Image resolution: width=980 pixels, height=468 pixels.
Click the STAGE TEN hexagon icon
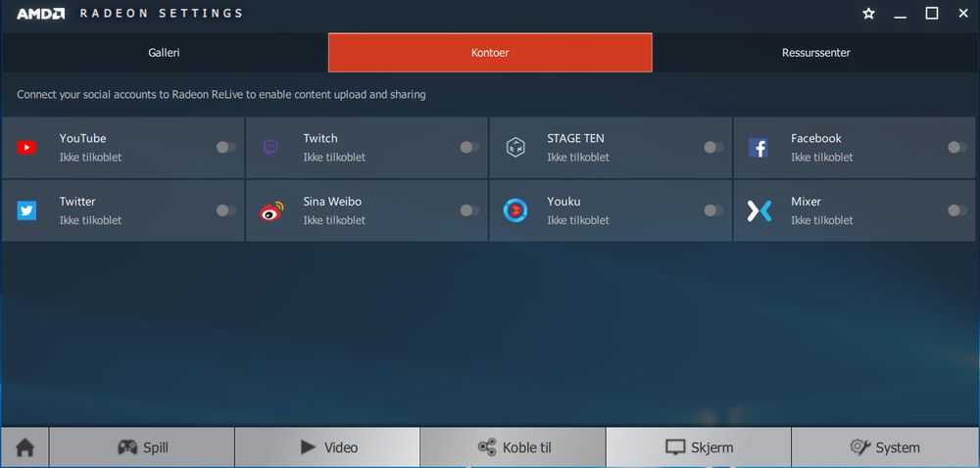515,148
